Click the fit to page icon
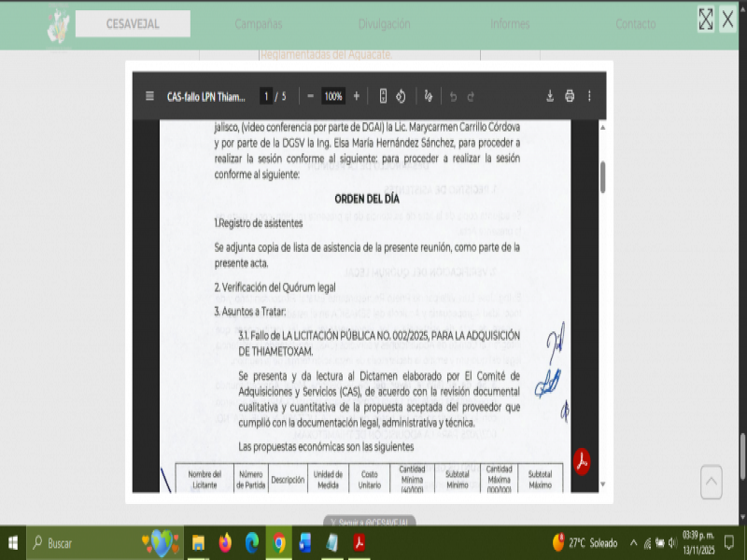The height and width of the screenshot is (560, 747). pos(382,96)
